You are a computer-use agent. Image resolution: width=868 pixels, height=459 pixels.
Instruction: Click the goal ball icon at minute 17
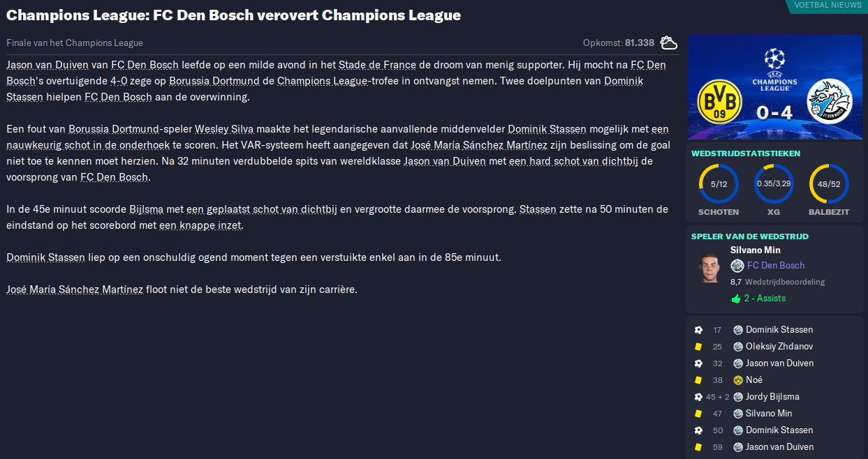click(x=698, y=330)
